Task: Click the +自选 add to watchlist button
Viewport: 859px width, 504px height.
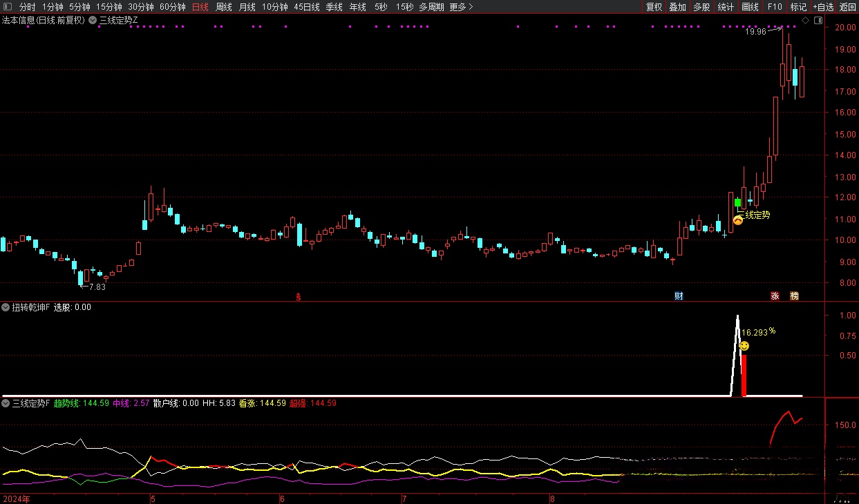Action: 822,7
